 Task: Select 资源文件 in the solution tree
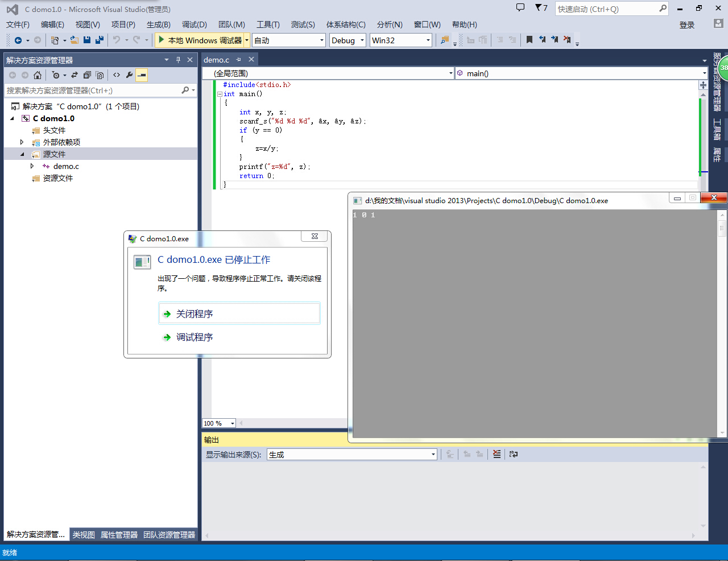[x=58, y=178]
